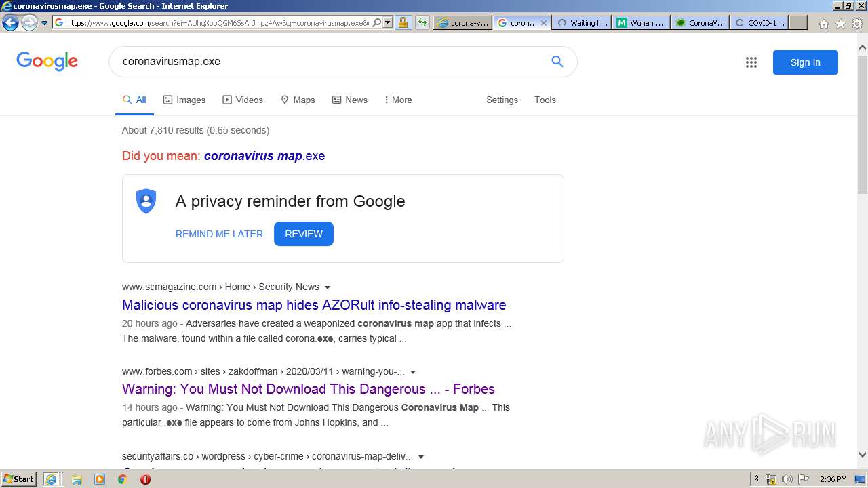Switch to the 'corona-v...' browser tab
The height and width of the screenshot is (488, 868).
(x=462, y=22)
